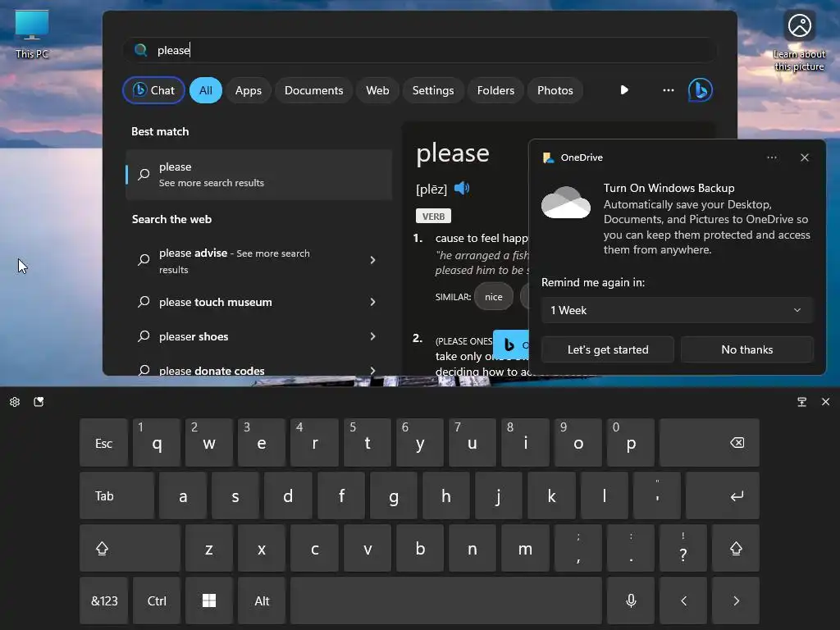Select the 'please donate codes' web suggestion
Viewport: 840px width, 630px height.
point(259,370)
